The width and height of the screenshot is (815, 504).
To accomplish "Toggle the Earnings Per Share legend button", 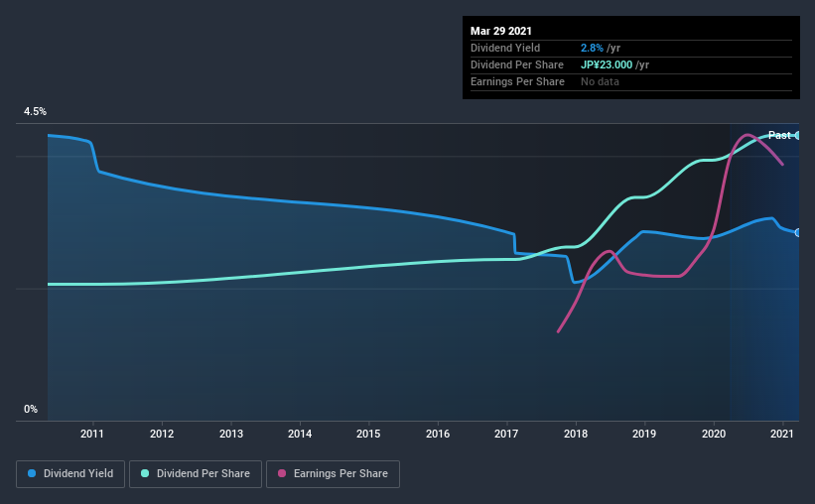I will pyautogui.click(x=333, y=474).
